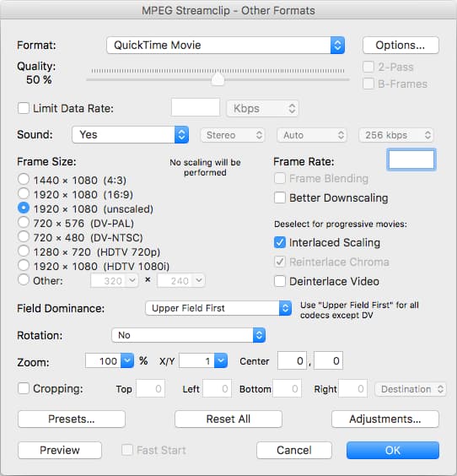Click the Bottom cropping field

[x=287, y=388]
